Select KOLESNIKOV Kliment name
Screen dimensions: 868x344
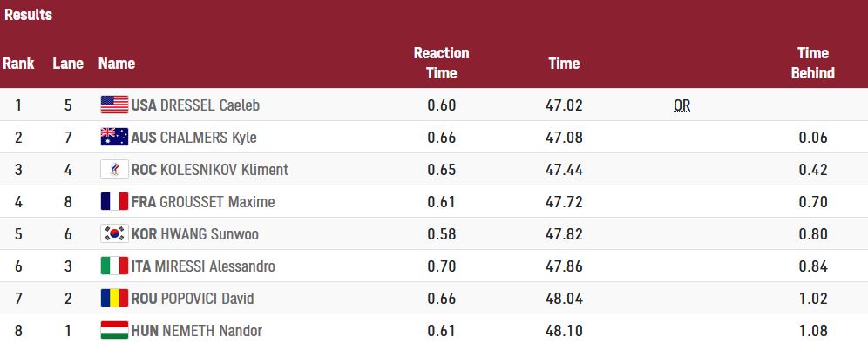224,169
